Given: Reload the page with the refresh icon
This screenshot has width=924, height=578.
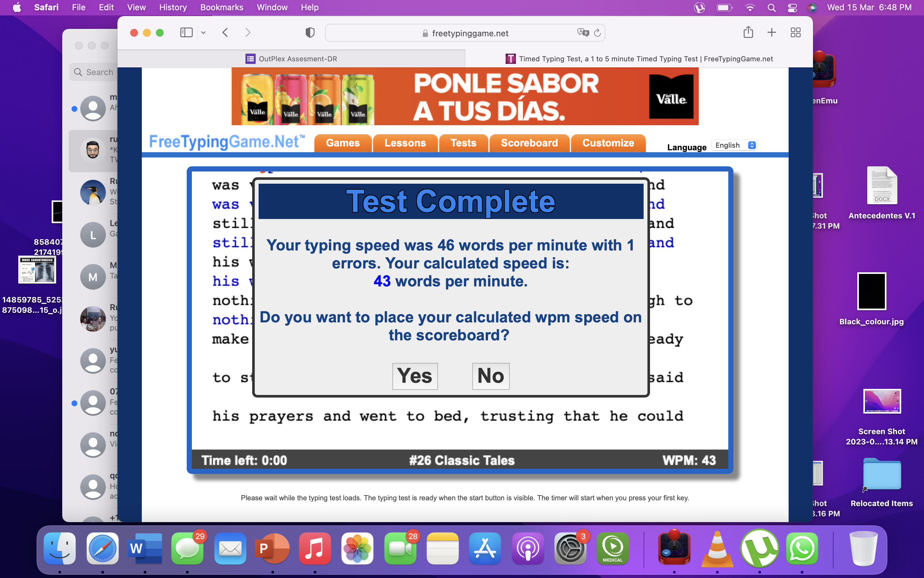Looking at the screenshot, I should (597, 33).
